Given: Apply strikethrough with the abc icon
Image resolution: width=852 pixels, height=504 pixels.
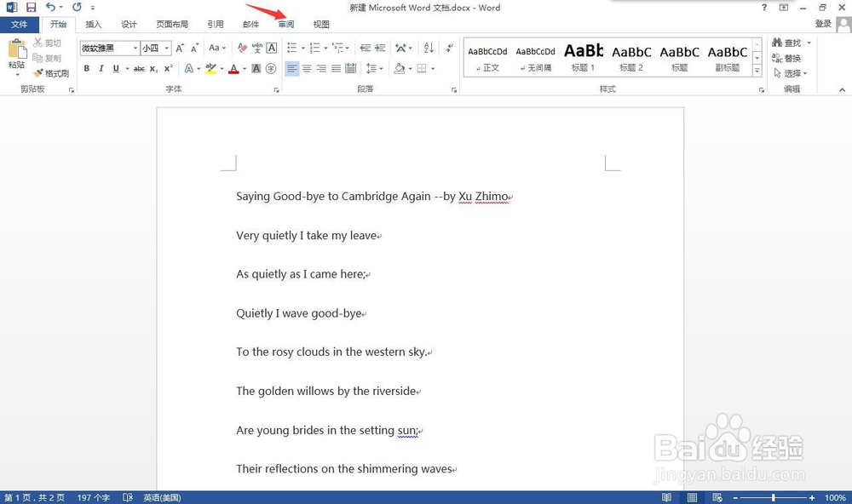Looking at the screenshot, I should pos(139,68).
